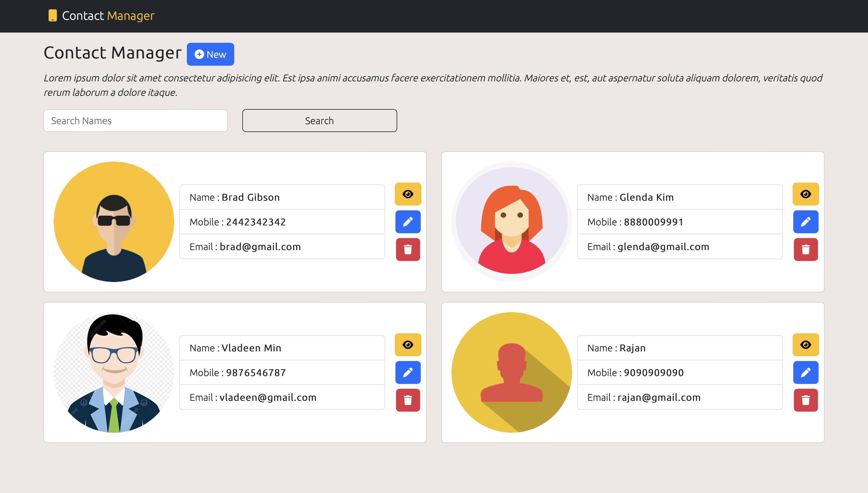
Task: Edit Brad Gibson's contact with pencil icon
Action: (x=408, y=222)
